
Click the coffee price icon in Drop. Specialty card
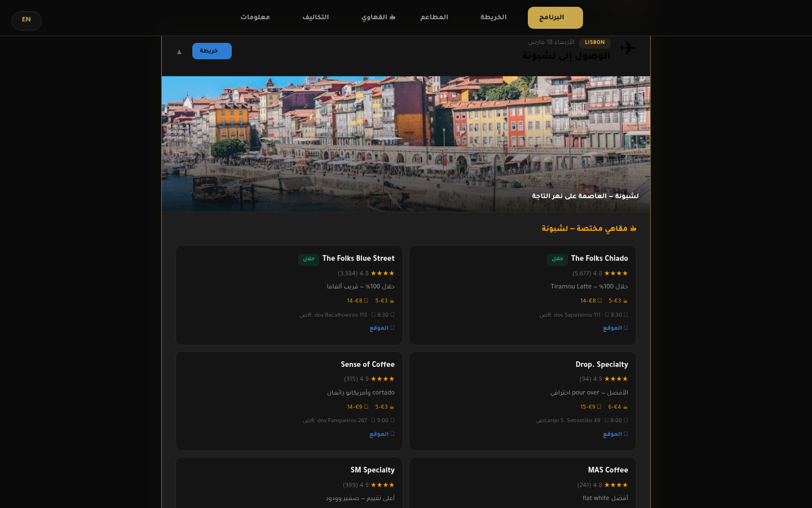pyautogui.click(x=625, y=407)
